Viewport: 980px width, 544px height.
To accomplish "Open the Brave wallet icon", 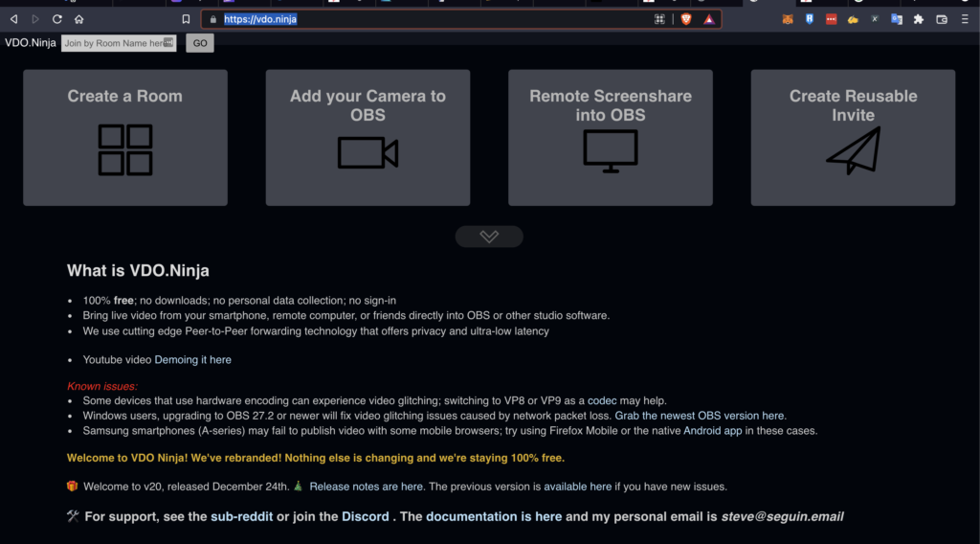I will (942, 19).
